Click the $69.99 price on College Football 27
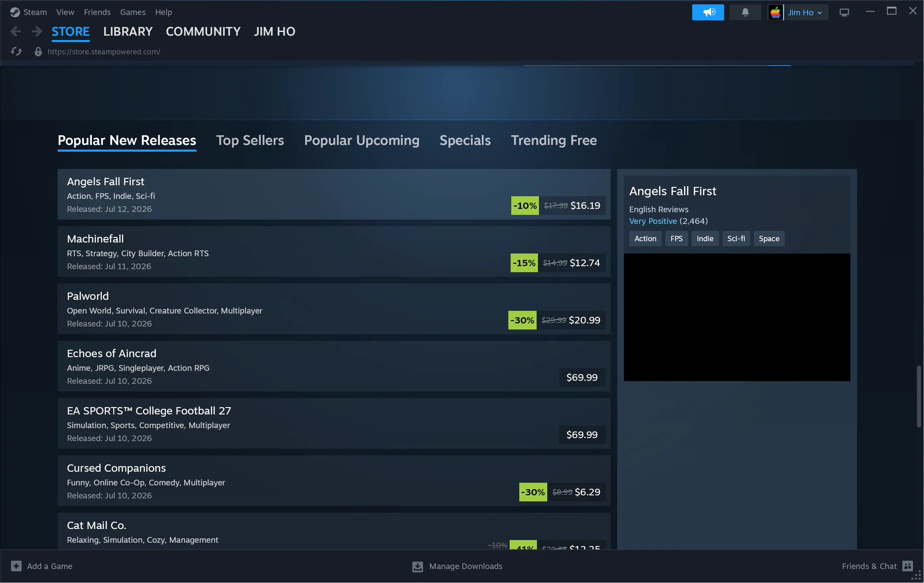The image size is (924, 583). [x=582, y=435]
